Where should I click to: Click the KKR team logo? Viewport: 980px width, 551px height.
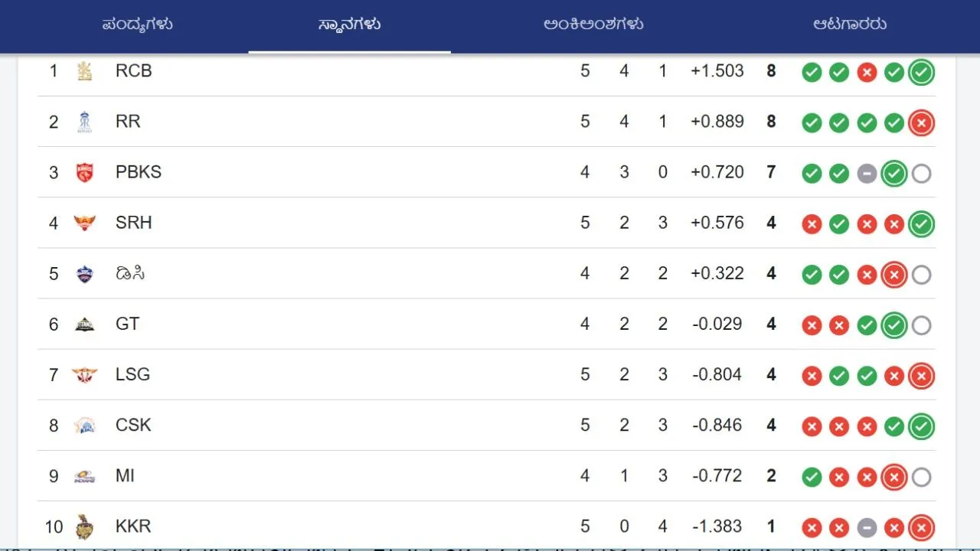coord(85,527)
